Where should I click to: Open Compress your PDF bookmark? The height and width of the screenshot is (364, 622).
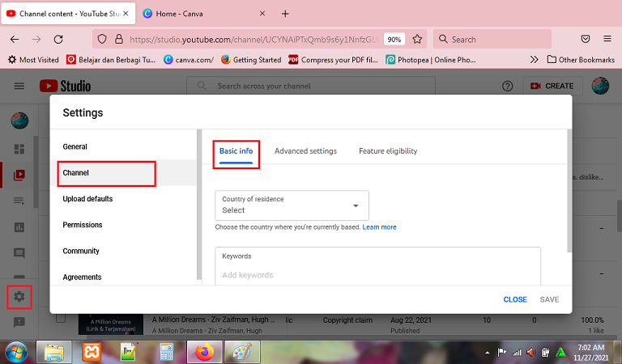click(333, 60)
